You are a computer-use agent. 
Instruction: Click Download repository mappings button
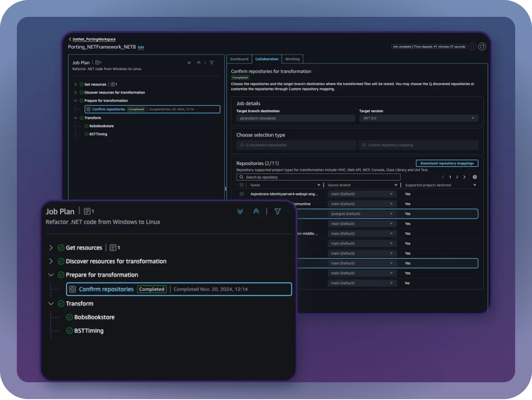446,163
